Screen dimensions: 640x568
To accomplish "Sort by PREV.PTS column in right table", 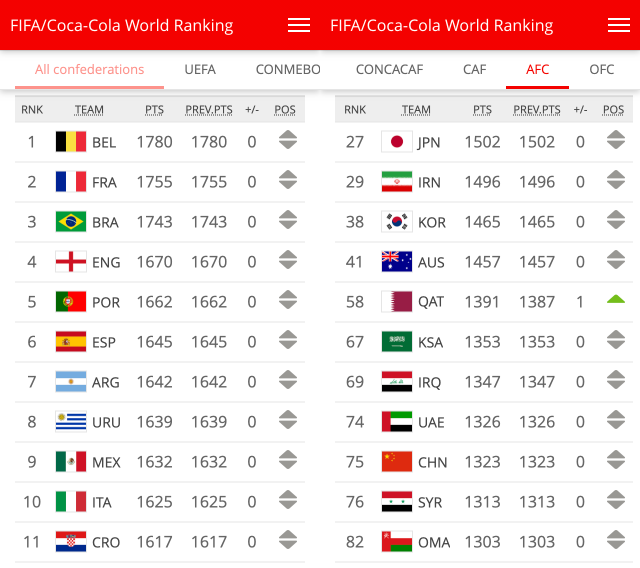I will click(x=537, y=109).
